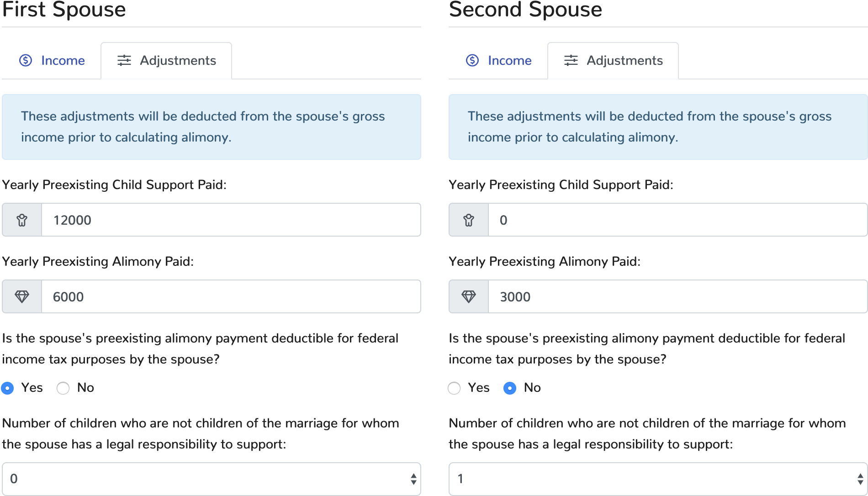Click the sliders icon on First Spouse Adjustments tab

pyautogui.click(x=124, y=60)
